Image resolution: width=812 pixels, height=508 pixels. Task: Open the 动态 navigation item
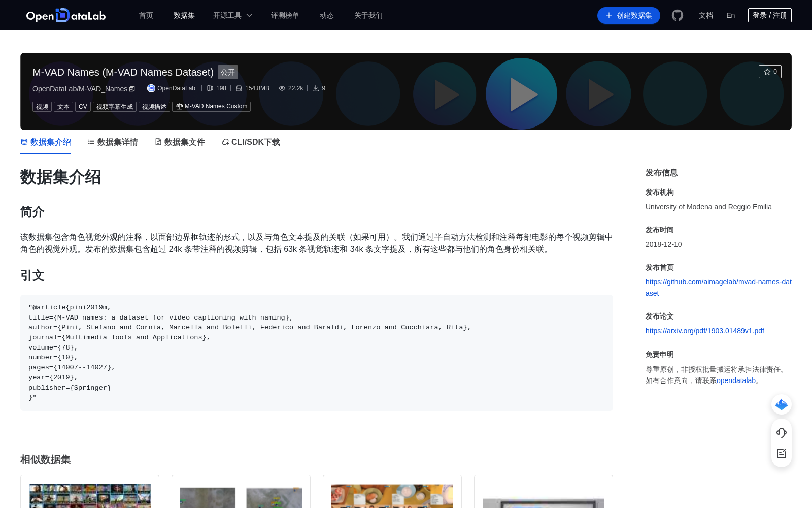tap(327, 15)
